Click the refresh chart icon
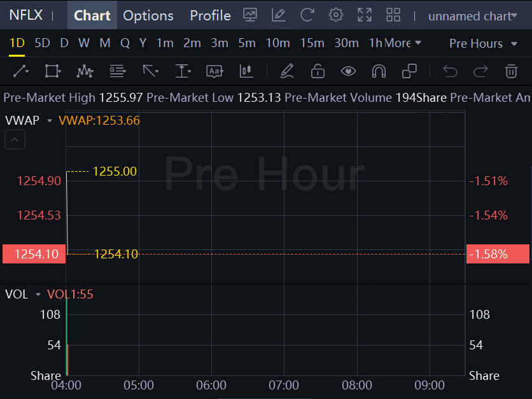Screen dimensions: 532x399 [307, 15]
